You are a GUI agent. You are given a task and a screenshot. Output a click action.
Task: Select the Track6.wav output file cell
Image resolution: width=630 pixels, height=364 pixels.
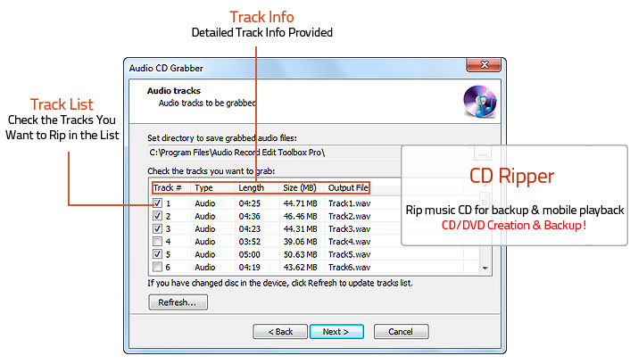point(349,267)
